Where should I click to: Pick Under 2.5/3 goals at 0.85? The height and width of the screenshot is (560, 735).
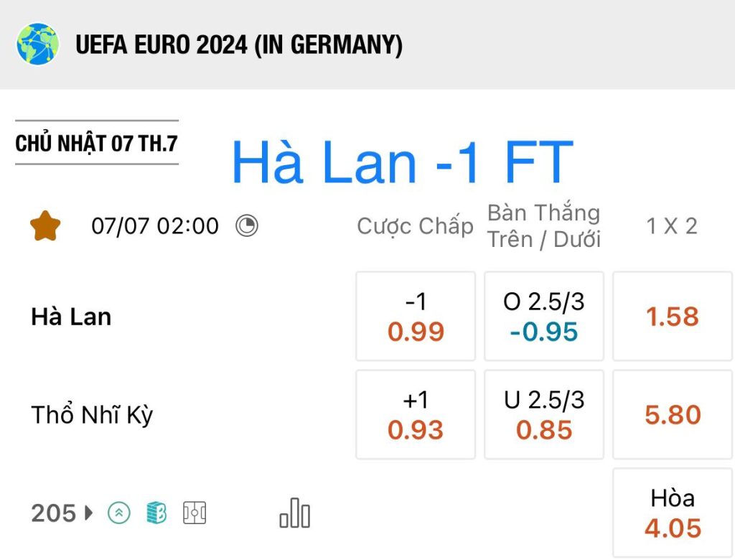point(544,414)
